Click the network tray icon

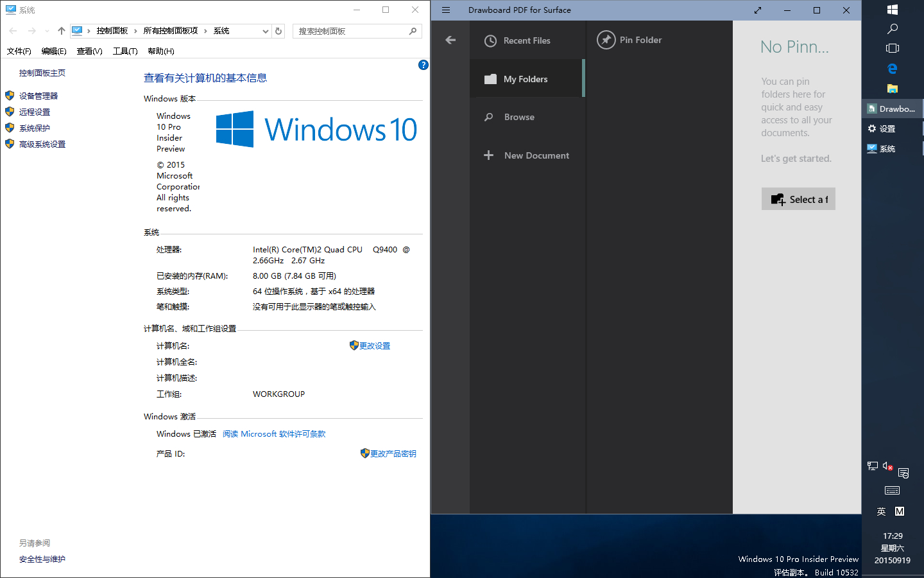(x=873, y=466)
